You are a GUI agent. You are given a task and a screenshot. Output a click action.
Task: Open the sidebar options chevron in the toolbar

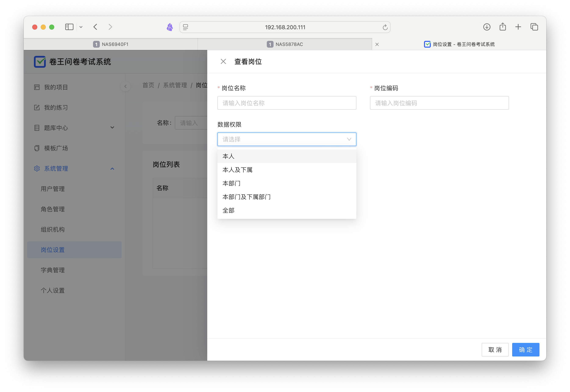tap(81, 27)
